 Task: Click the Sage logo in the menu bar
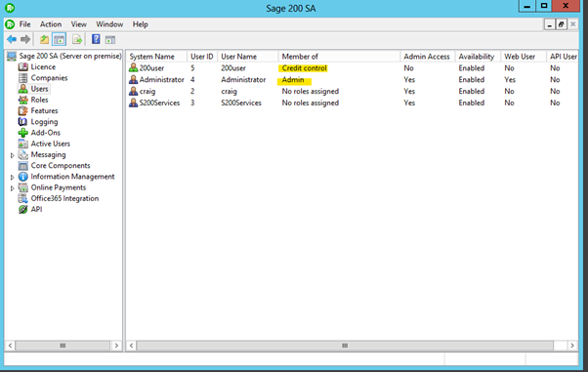pyautogui.click(x=10, y=24)
